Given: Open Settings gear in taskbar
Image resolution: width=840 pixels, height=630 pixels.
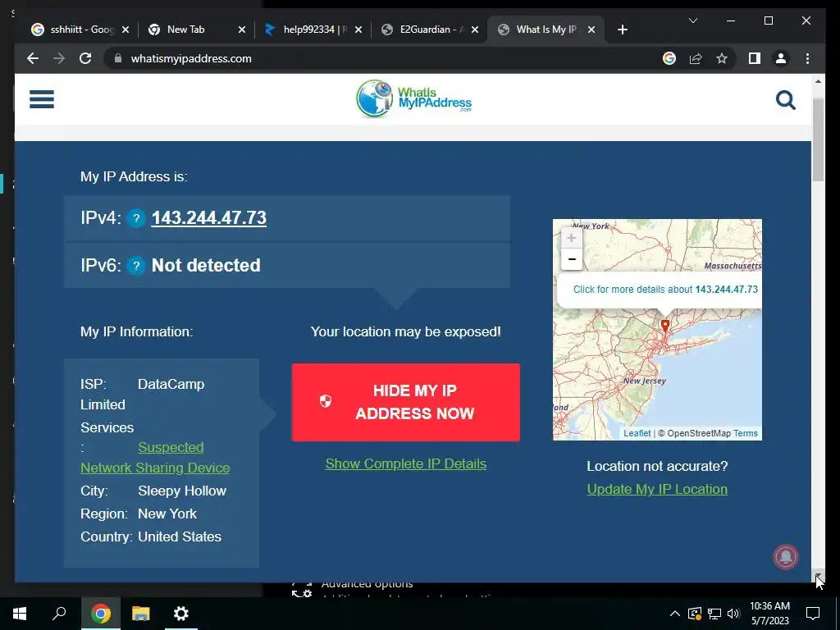Looking at the screenshot, I should coord(181,614).
